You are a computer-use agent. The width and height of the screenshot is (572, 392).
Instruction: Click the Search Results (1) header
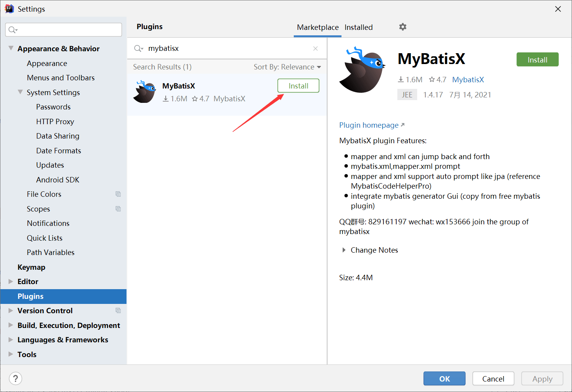point(162,67)
